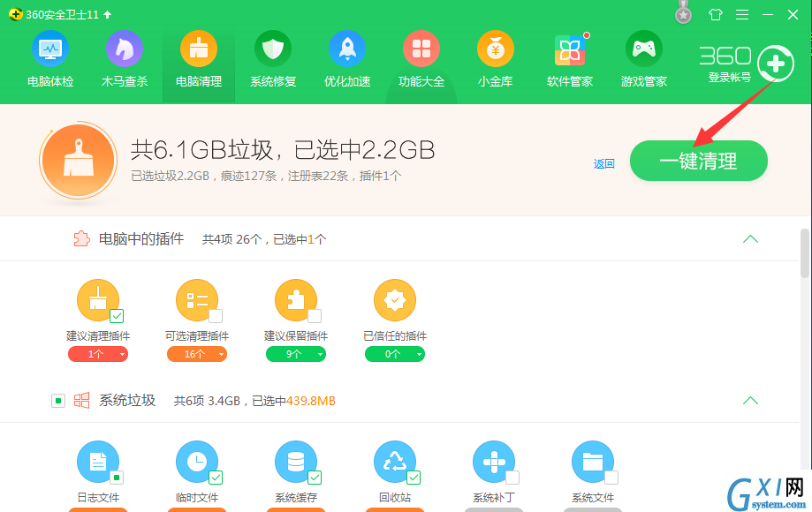This screenshot has height=512, width=812.
Task: Open the skin shirt icon in title bar
Action: [x=716, y=14]
